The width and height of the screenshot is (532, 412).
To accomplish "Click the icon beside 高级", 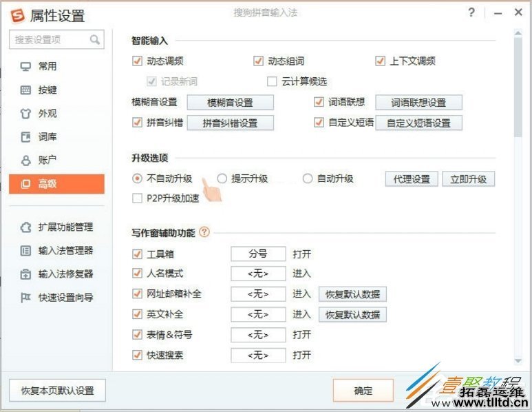I will pos(25,184).
